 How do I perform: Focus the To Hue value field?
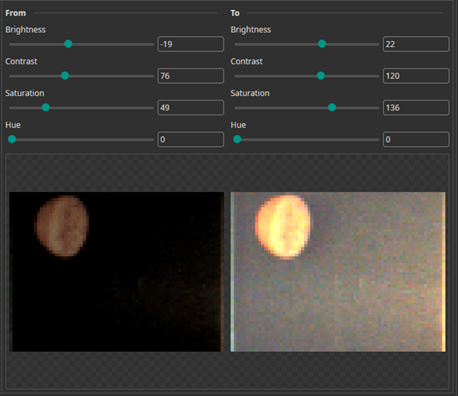pyautogui.click(x=416, y=139)
